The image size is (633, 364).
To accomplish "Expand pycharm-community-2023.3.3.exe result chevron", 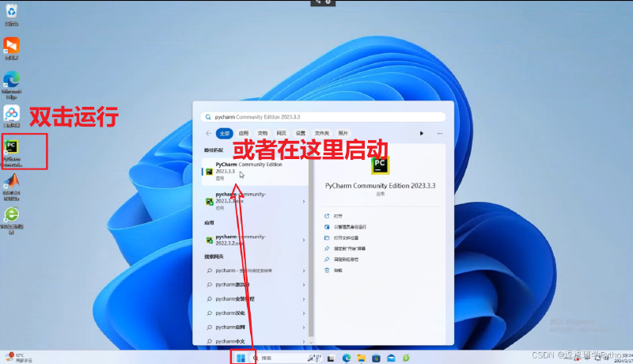I will 304,201.
